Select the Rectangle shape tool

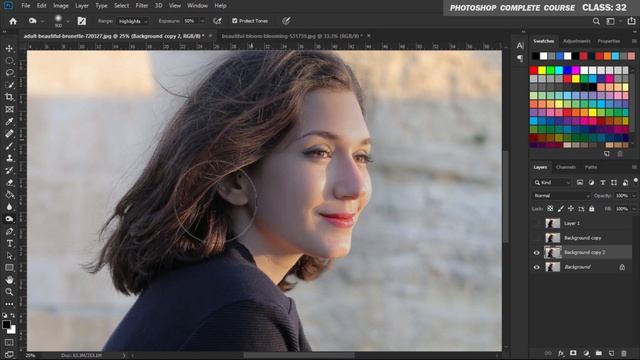pos(9,268)
